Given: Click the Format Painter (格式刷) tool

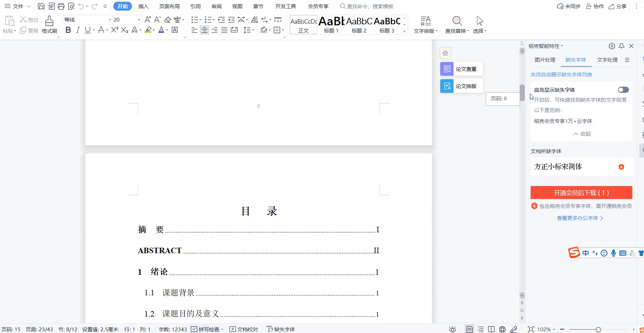Looking at the screenshot, I should point(49,25).
